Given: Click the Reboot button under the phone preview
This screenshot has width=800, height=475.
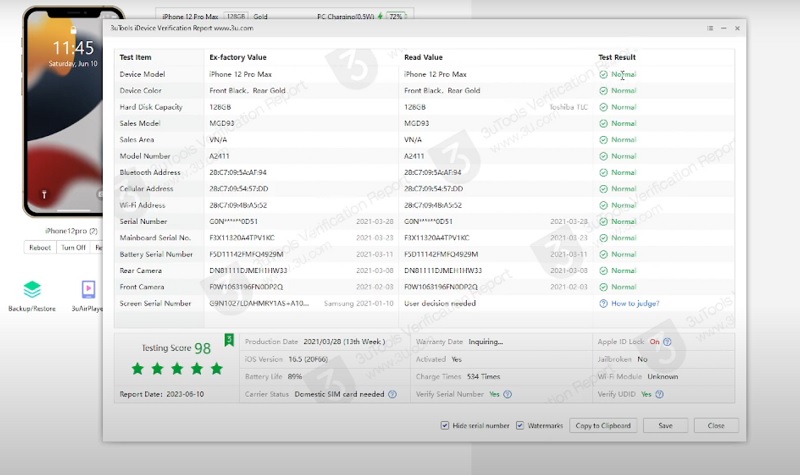Looking at the screenshot, I should coord(40,247).
